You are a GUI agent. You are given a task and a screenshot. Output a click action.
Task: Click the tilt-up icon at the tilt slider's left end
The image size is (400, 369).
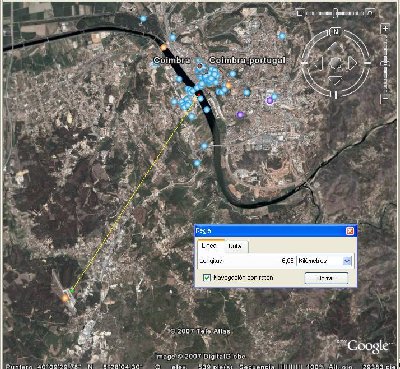click(299, 13)
